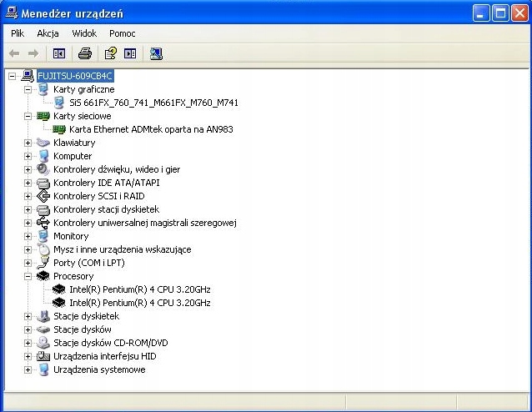
Task: Select Karta Ethernet ADMtek oparta na AN983
Action: (x=151, y=129)
